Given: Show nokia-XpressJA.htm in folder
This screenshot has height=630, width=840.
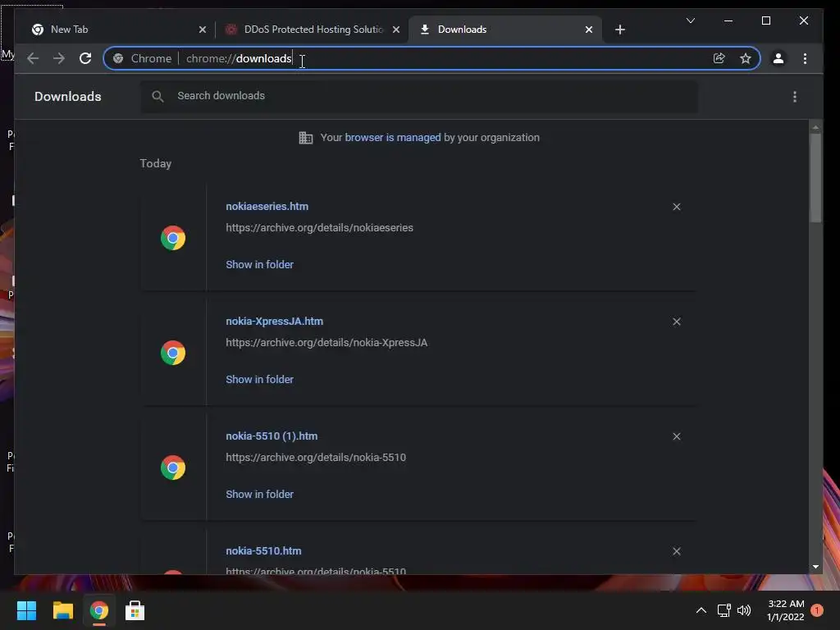Looking at the screenshot, I should (x=260, y=379).
